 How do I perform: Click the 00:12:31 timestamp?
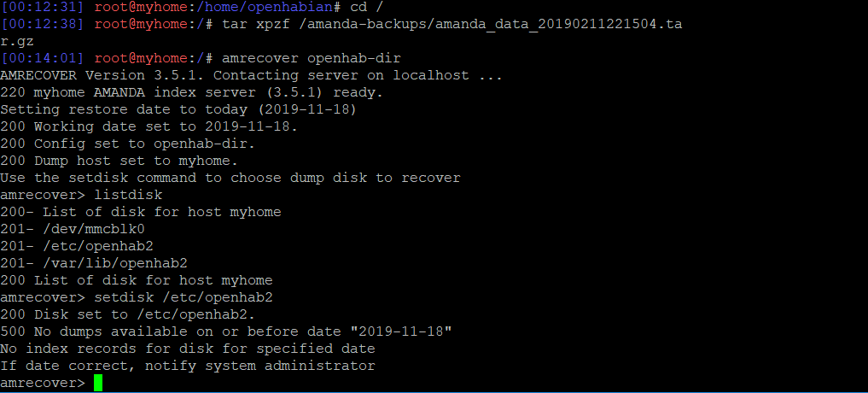pos(43,7)
